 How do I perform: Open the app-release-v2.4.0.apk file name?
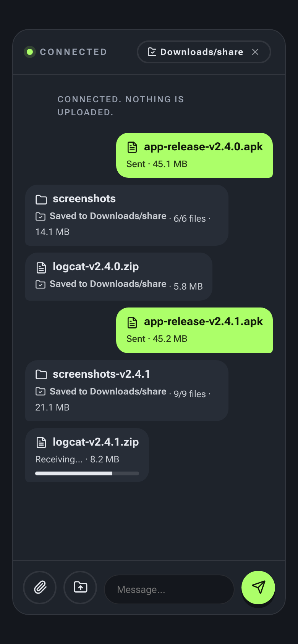point(203,147)
